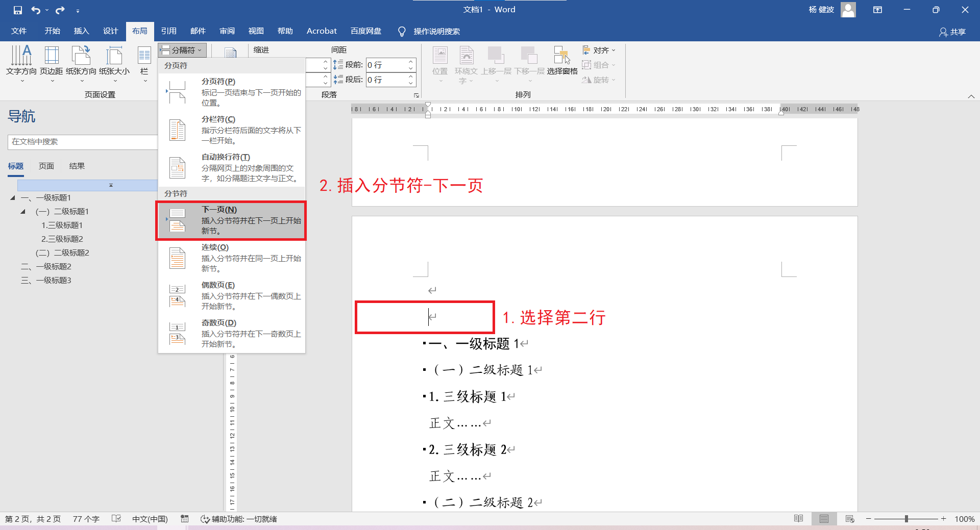Insert Odd Page (奇数页) section break
980x530 pixels.
click(x=232, y=334)
